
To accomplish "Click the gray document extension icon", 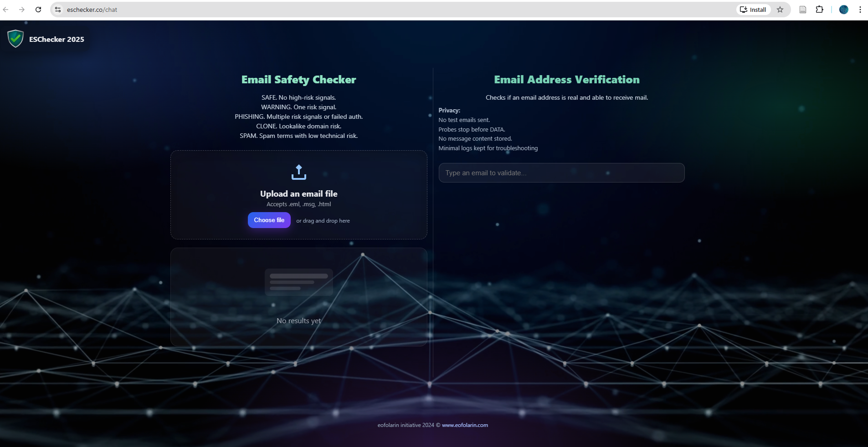I will coord(803,10).
